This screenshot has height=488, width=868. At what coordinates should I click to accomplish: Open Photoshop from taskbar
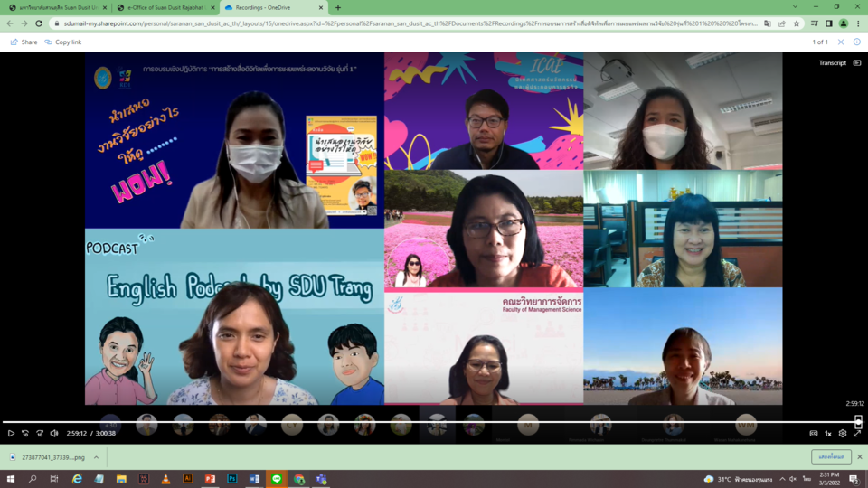coord(232,479)
